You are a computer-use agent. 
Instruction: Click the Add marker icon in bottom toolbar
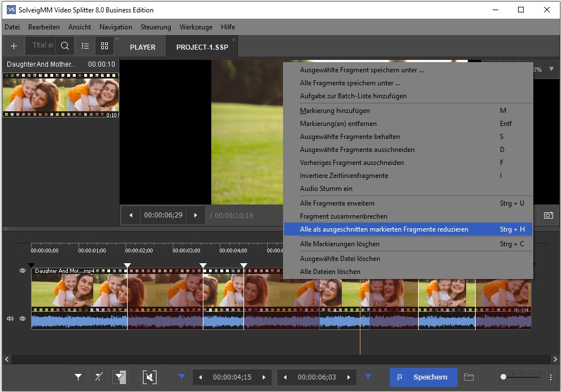(79, 377)
